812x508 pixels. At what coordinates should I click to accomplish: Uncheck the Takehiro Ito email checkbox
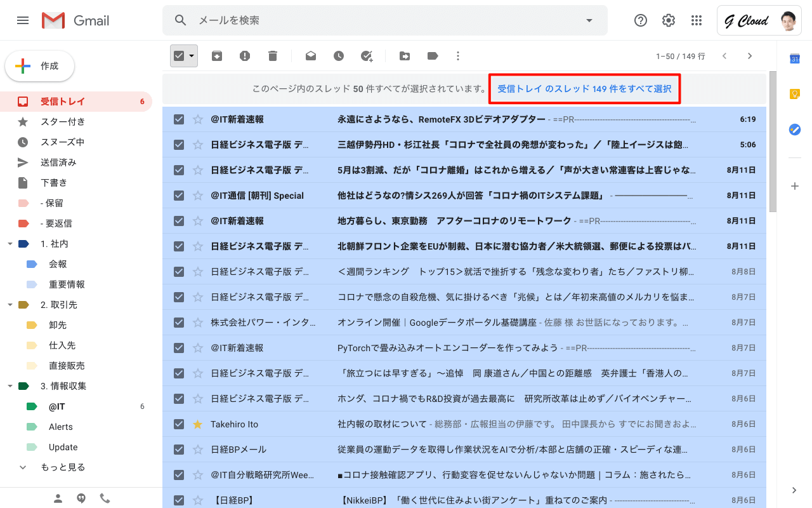pyautogui.click(x=179, y=424)
